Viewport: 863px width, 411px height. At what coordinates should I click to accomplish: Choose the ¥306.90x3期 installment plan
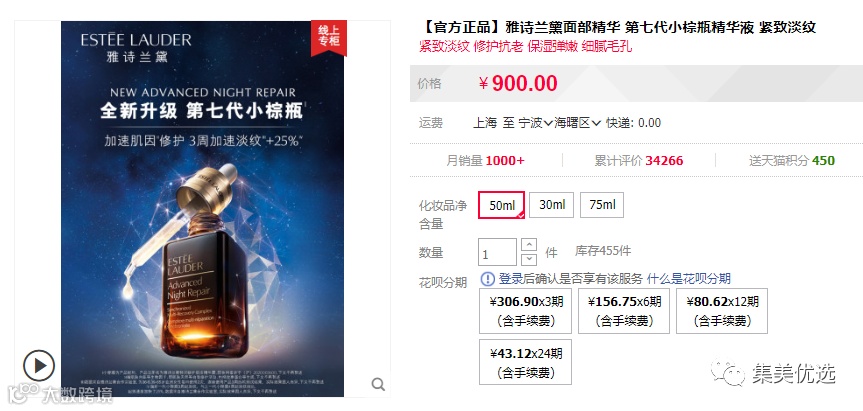[x=526, y=311]
